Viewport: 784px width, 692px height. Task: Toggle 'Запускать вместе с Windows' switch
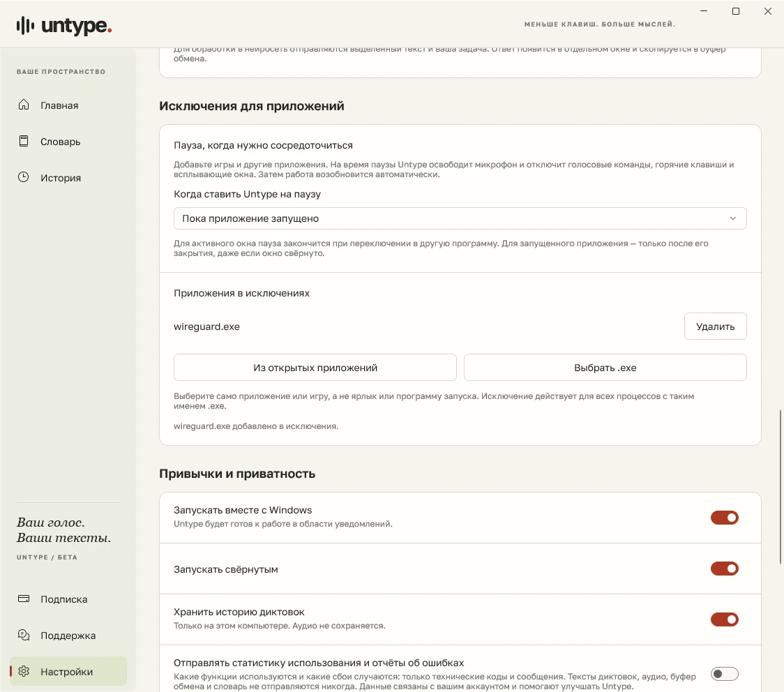coord(725,518)
